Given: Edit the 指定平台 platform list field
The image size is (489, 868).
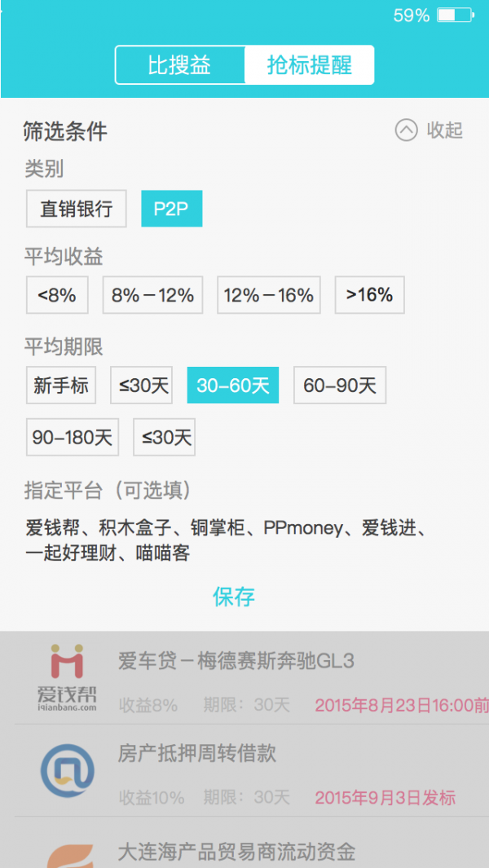Looking at the screenshot, I should click(x=227, y=541).
